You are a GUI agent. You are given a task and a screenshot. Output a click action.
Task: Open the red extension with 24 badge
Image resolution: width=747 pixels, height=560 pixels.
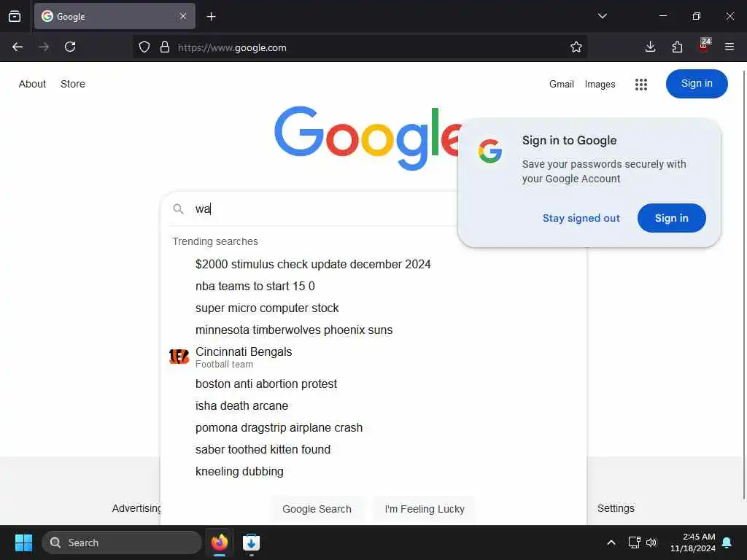(x=704, y=46)
